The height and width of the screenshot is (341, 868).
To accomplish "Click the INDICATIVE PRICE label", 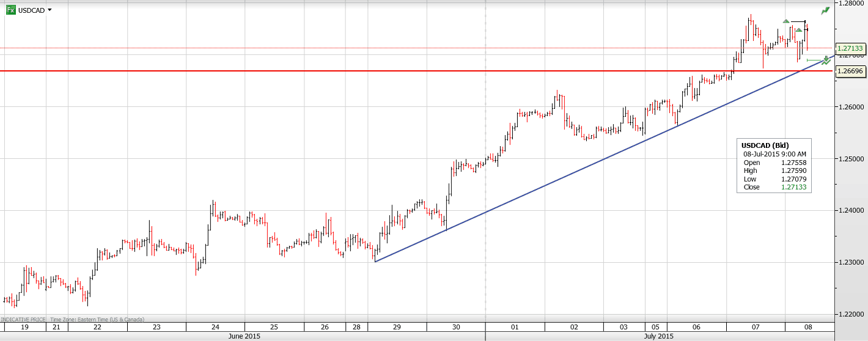I will pyautogui.click(x=23, y=319).
